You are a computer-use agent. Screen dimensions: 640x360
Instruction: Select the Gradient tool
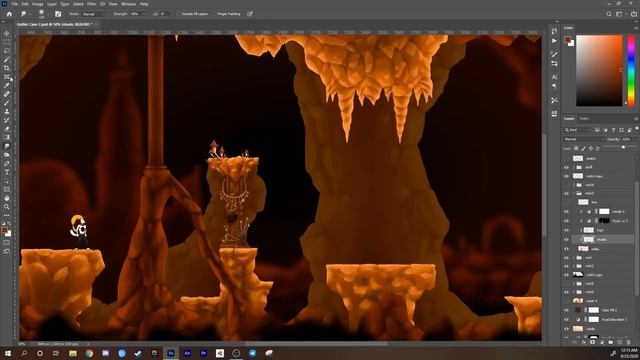pos(7,137)
